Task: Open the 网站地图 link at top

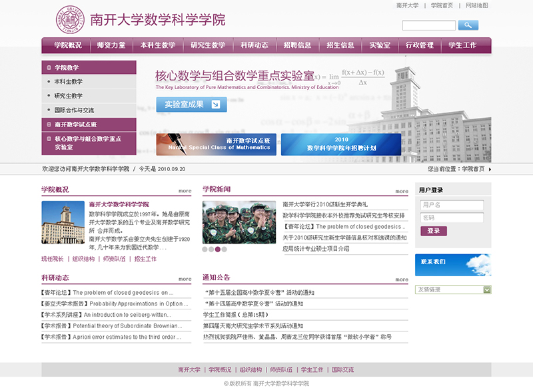Action: pos(476,5)
